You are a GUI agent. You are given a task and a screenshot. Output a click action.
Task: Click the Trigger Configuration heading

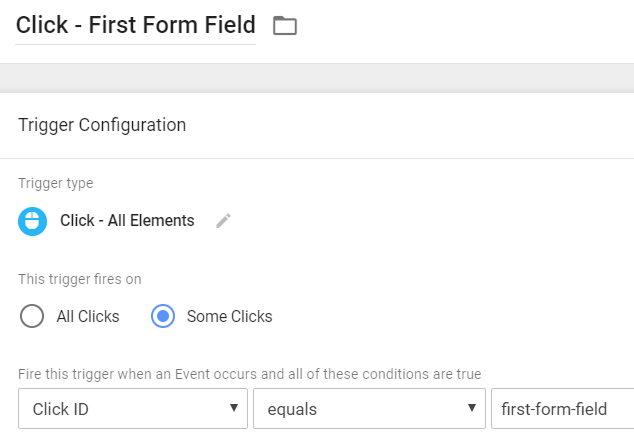[102, 125]
